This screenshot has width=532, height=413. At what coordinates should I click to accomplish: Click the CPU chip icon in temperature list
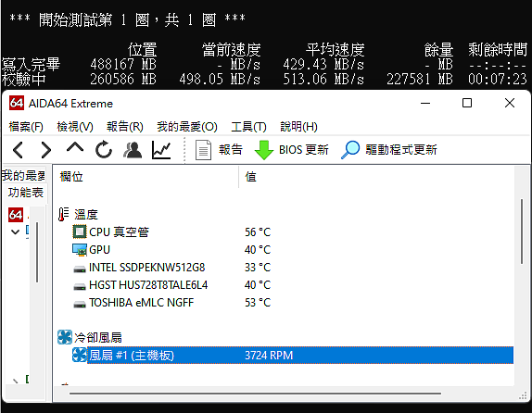80,232
